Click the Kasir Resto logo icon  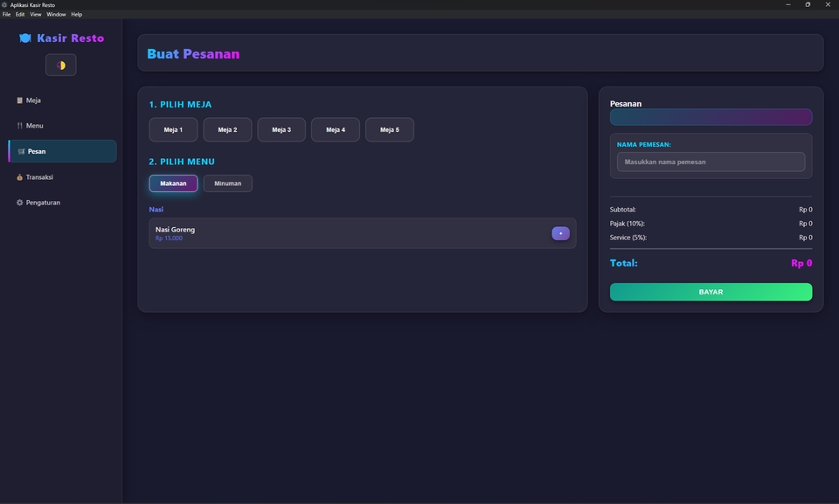pos(25,38)
